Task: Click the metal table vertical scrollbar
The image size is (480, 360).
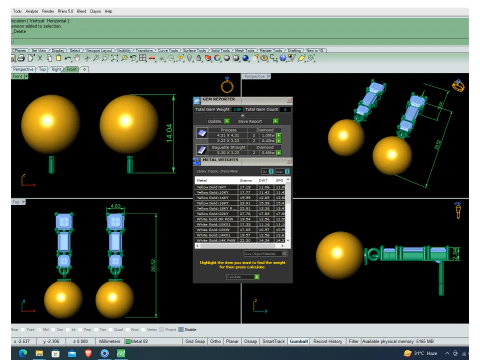Action: pos(288,210)
